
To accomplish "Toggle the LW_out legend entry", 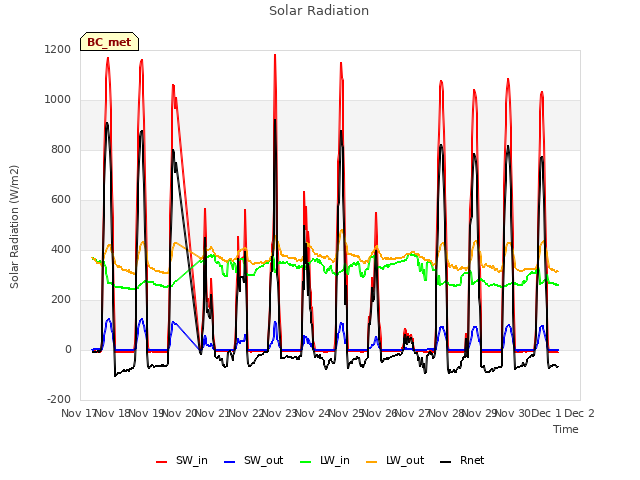I will (395, 461).
